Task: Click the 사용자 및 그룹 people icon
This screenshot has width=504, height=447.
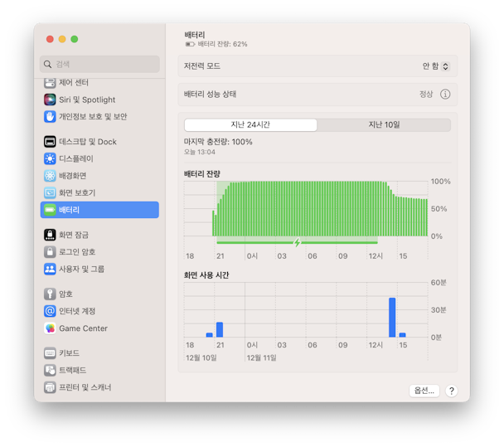Action: point(50,269)
